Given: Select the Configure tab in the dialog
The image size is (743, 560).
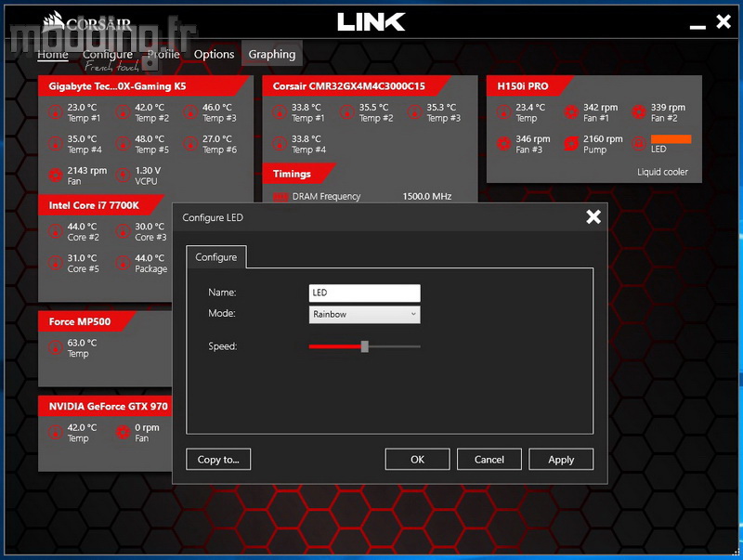Looking at the screenshot, I should [216, 257].
